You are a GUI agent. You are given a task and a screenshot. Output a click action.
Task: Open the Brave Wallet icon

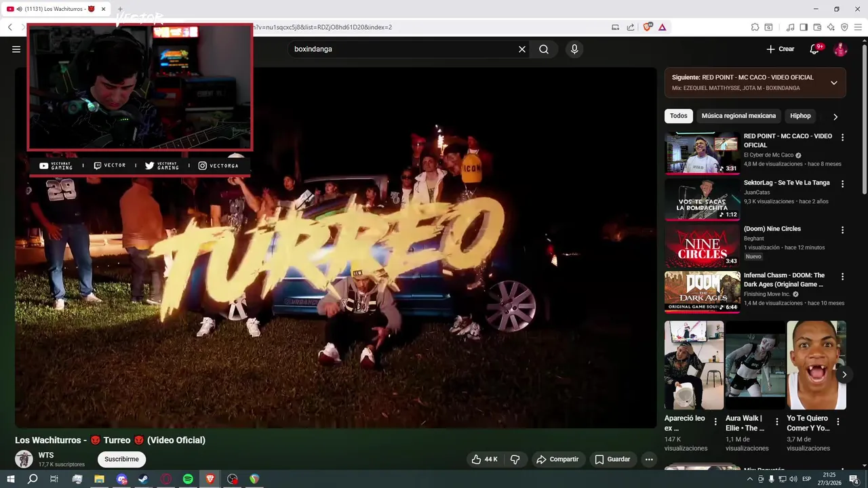click(x=817, y=27)
